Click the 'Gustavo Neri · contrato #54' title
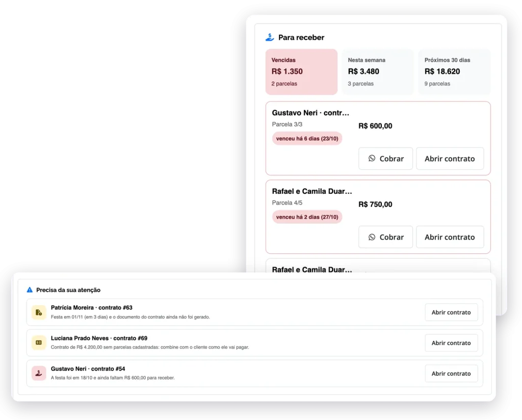The height and width of the screenshot is (420, 522). pos(88,369)
